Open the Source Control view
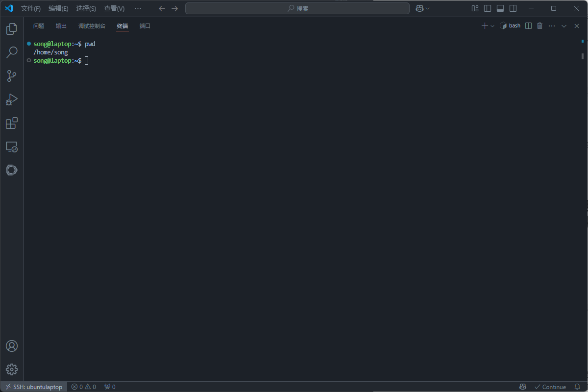 [12, 76]
